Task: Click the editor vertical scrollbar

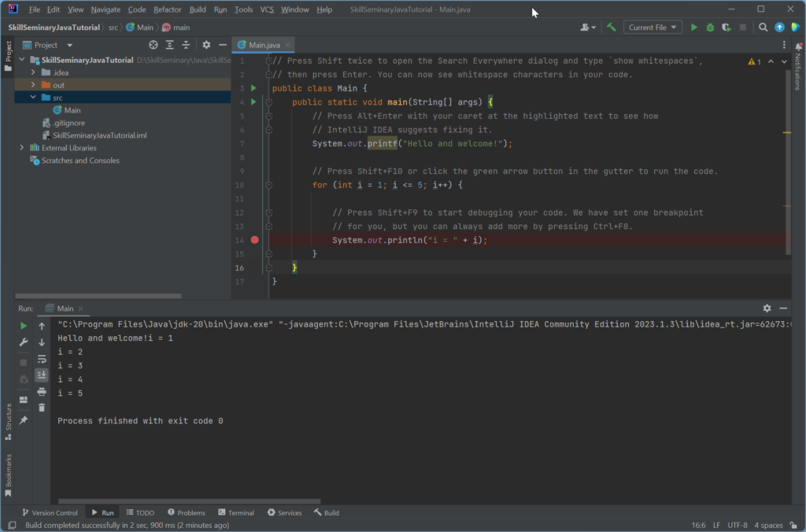Action: click(788, 162)
